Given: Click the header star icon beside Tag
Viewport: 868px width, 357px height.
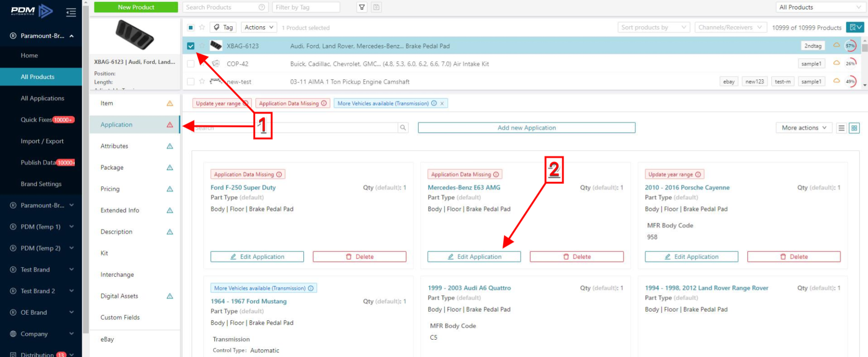Looking at the screenshot, I should (202, 27).
